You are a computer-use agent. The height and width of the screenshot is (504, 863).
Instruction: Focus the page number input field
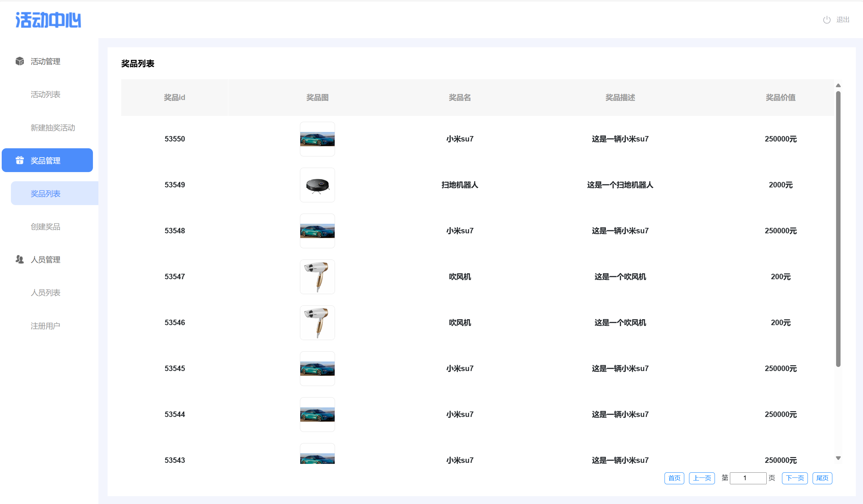pyautogui.click(x=748, y=478)
